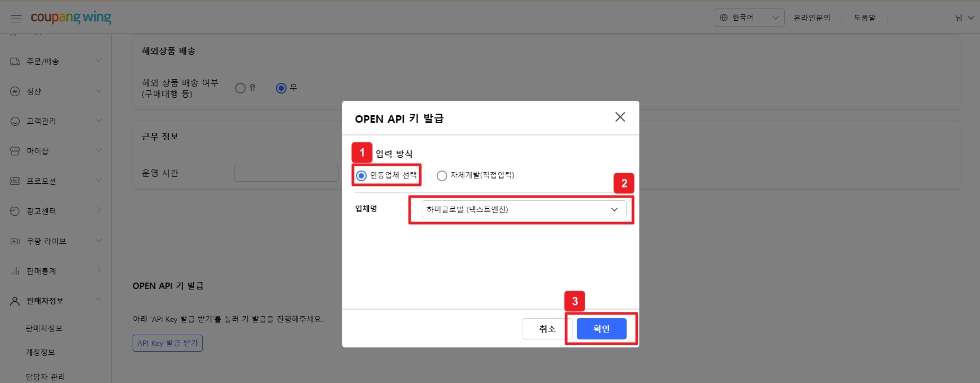
Task: Click the 업체명 label in the dialog
Action: tap(366, 208)
